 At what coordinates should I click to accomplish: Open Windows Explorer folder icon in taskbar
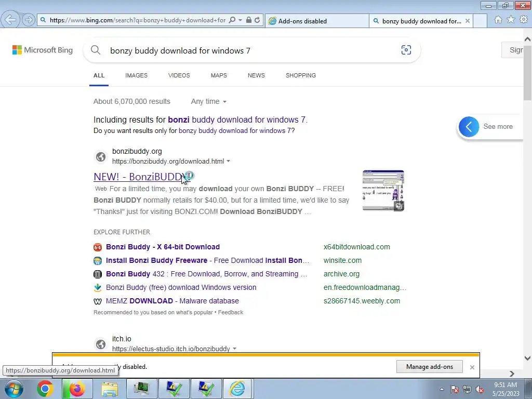[110, 389]
